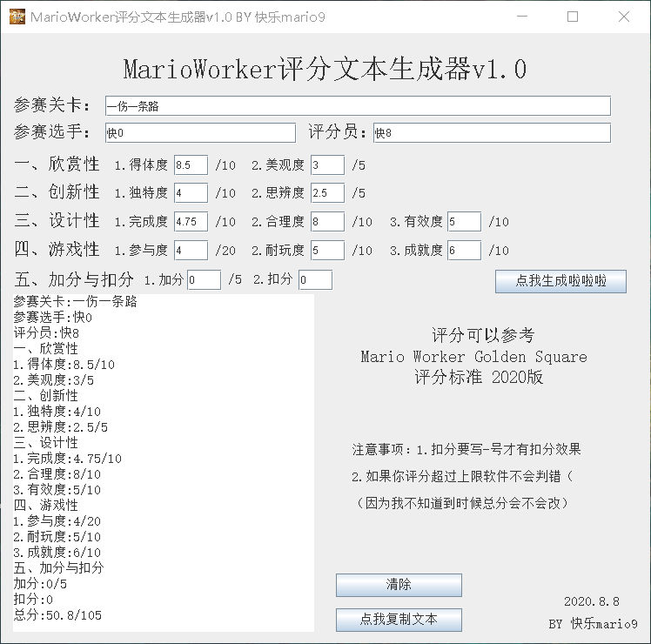The image size is (651, 644).
Task: Click the main heading MarioWorker评分文本生成器v1.0
Action: tap(325, 69)
